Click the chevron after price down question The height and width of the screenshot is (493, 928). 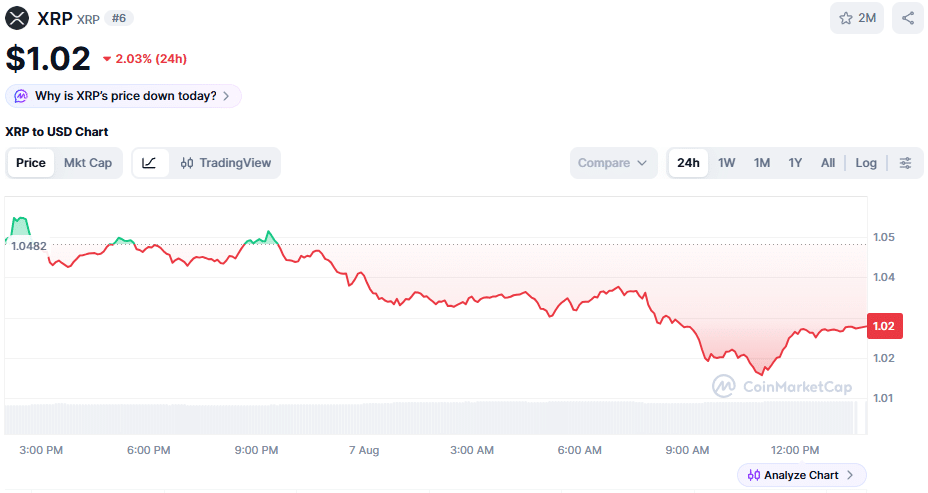coord(226,96)
